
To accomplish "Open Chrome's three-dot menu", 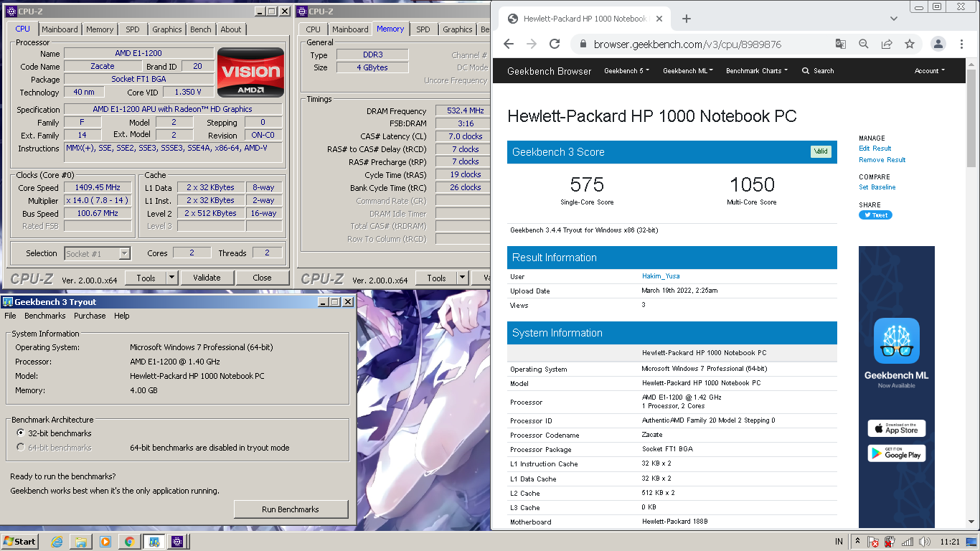I will tap(961, 44).
